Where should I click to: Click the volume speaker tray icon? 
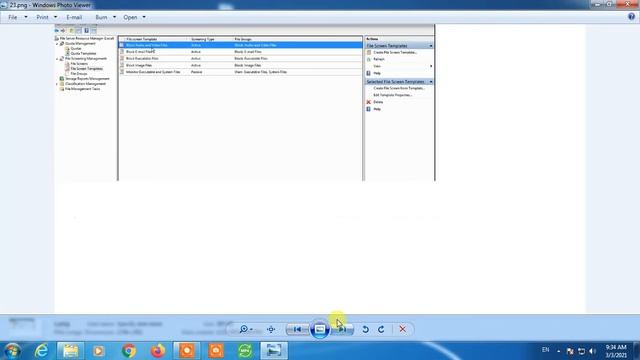coord(593,351)
